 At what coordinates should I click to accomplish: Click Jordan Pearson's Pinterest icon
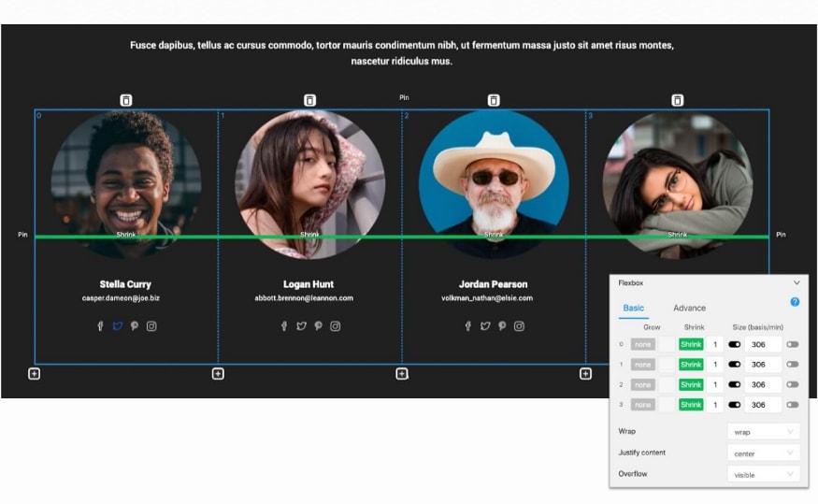[x=502, y=326]
